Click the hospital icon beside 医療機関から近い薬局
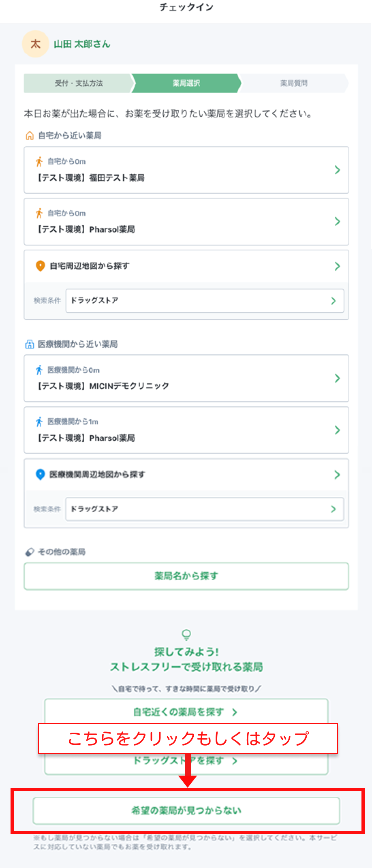Image resolution: width=372 pixels, height=868 pixels. tap(30, 344)
